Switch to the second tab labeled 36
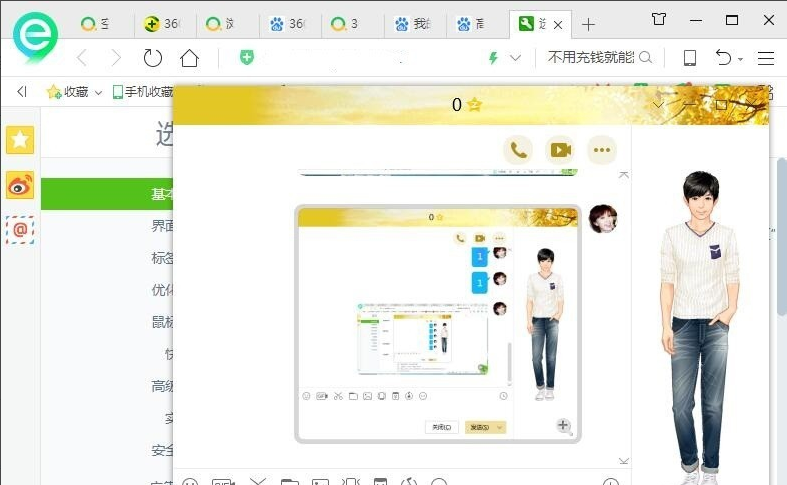787x485 pixels. coord(164,24)
